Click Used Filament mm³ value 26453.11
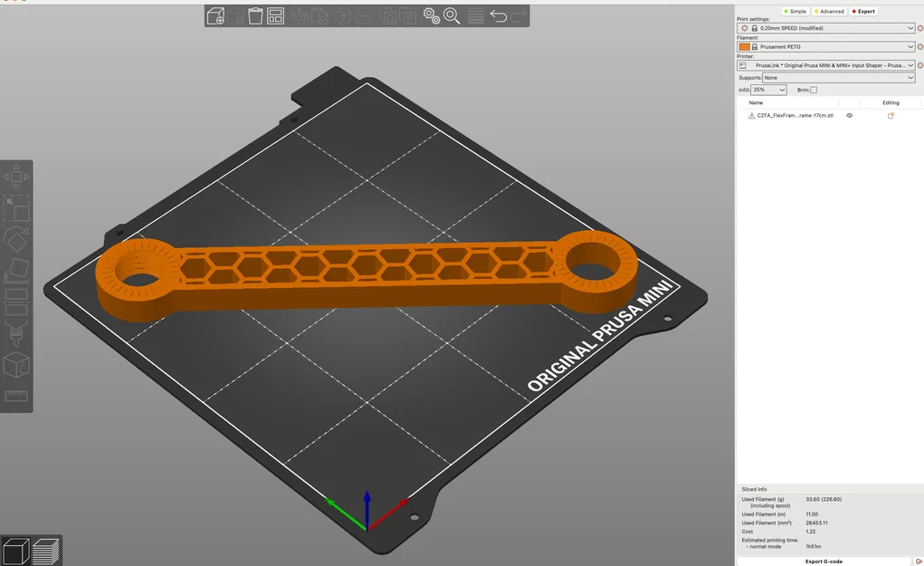This screenshot has width=924, height=566. 816,523
